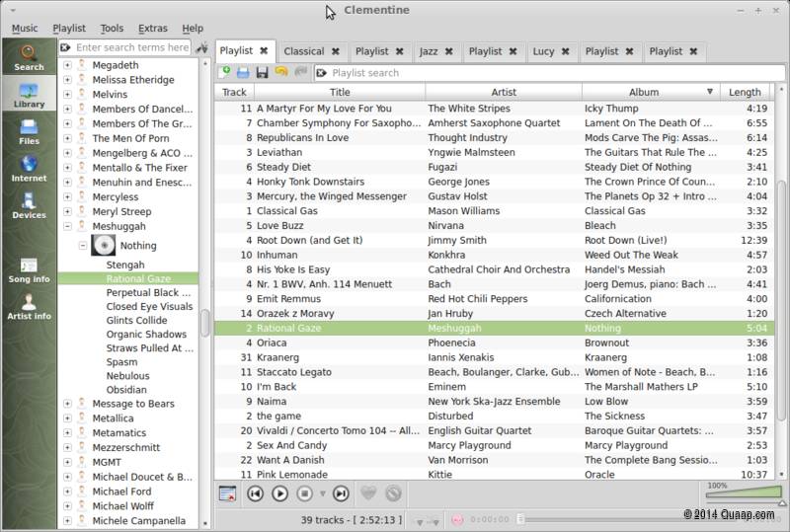The height and width of the screenshot is (532, 790).
Task: Sort by the Artist column header
Action: pos(504,92)
